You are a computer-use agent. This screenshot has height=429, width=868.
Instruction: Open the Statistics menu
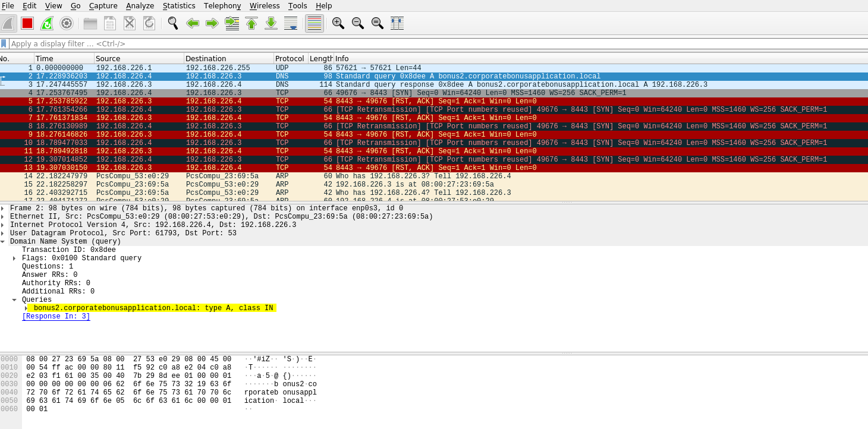[x=179, y=5]
